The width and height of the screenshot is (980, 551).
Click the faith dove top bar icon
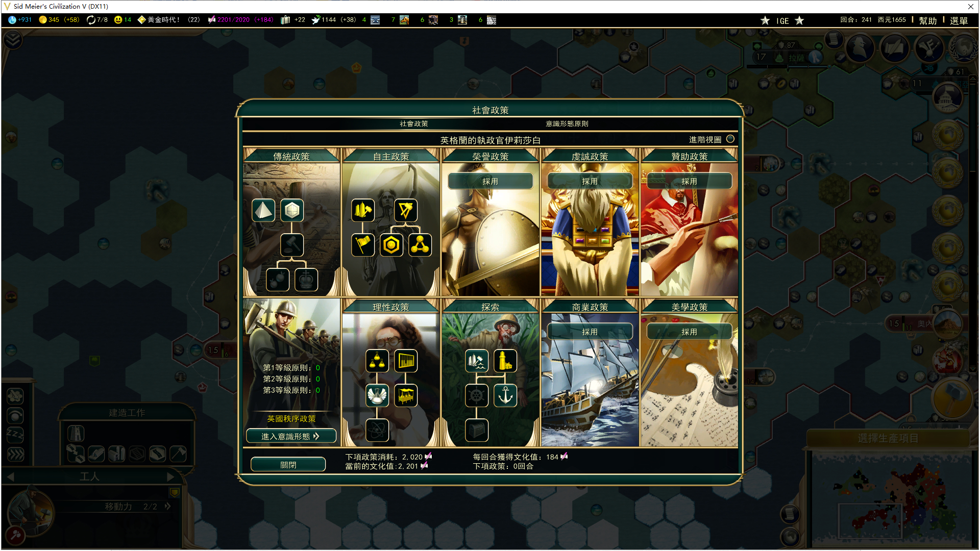(x=316, y=20)
